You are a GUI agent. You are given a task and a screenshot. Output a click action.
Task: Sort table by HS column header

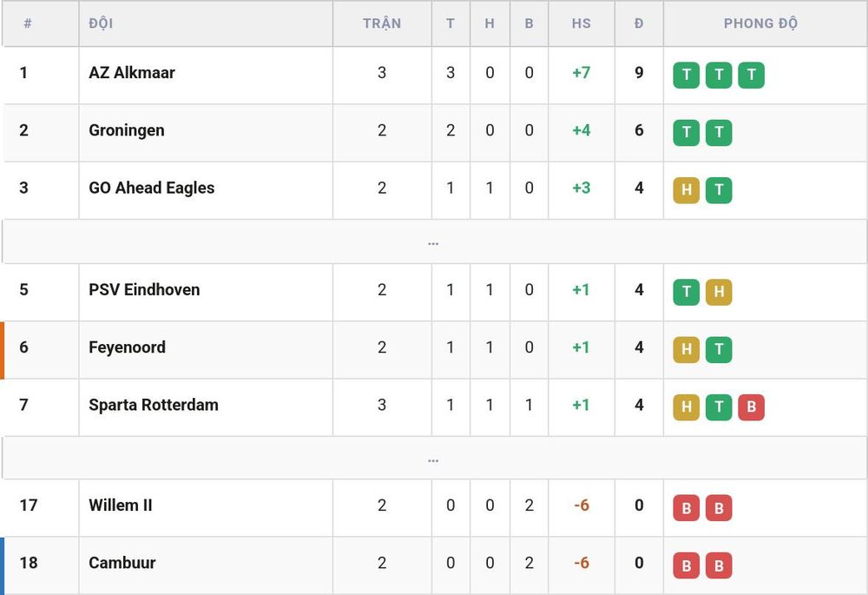(x=582, y=23)
